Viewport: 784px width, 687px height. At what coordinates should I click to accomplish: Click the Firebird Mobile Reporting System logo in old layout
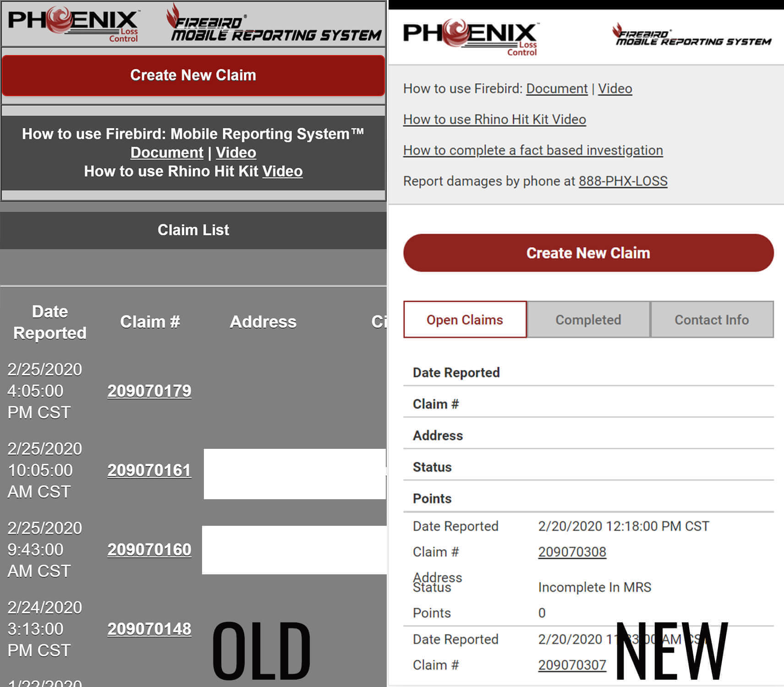[x=274, y=23]
